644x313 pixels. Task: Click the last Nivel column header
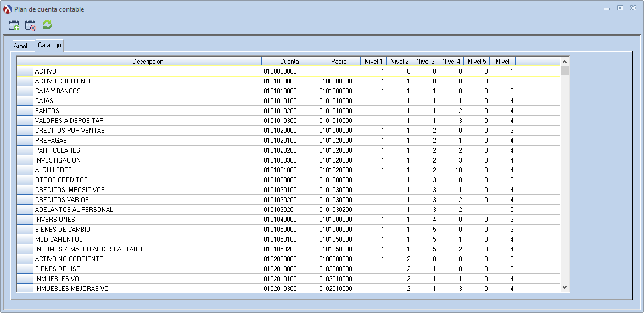coord(502,61)
